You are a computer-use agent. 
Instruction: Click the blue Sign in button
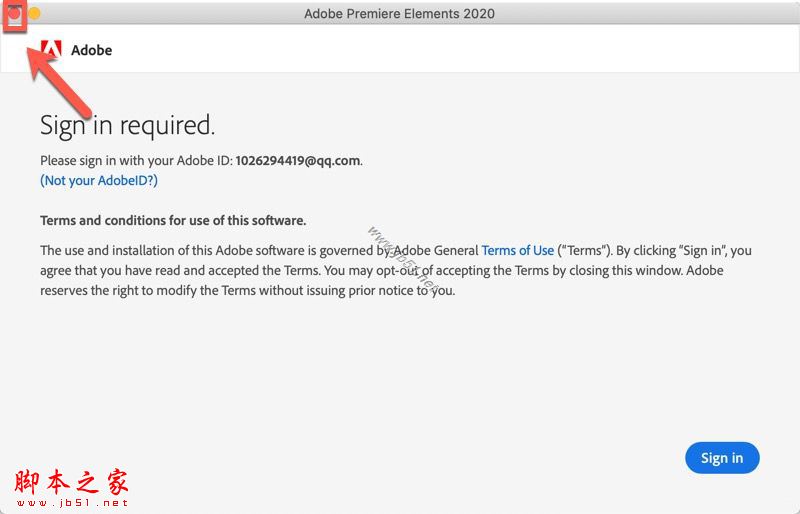point(722,458)
